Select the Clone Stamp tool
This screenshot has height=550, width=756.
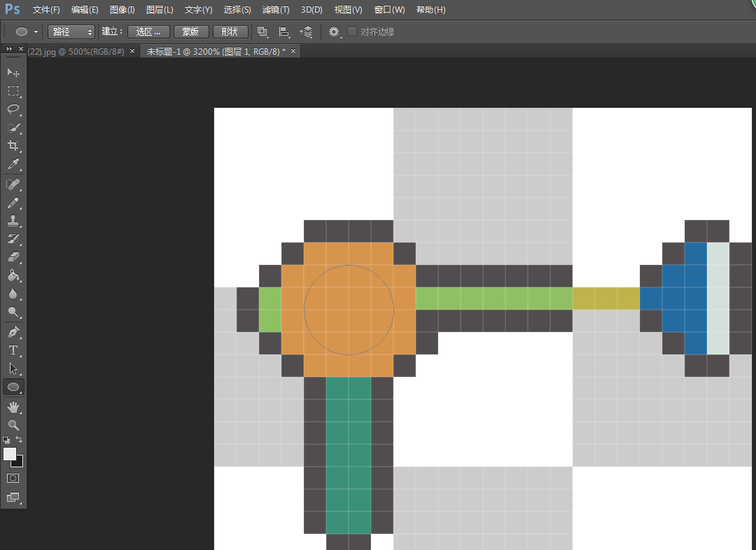pyautogui.click(x=13, y=221)
